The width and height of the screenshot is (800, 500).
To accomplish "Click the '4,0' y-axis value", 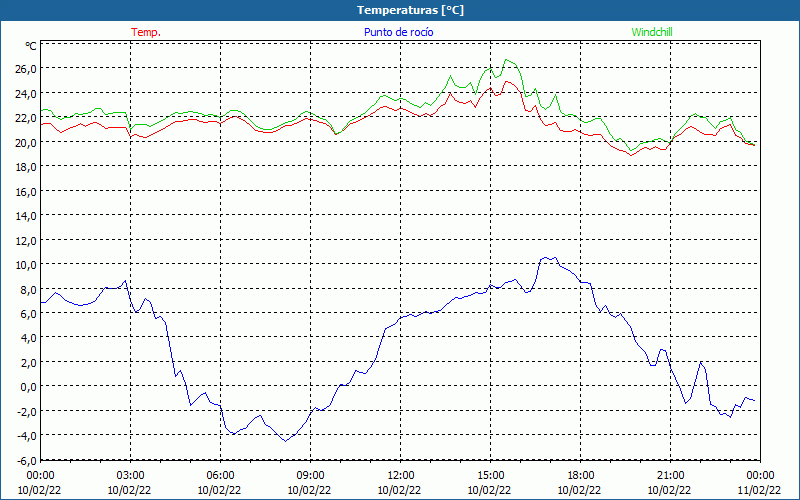I will 29,338.
